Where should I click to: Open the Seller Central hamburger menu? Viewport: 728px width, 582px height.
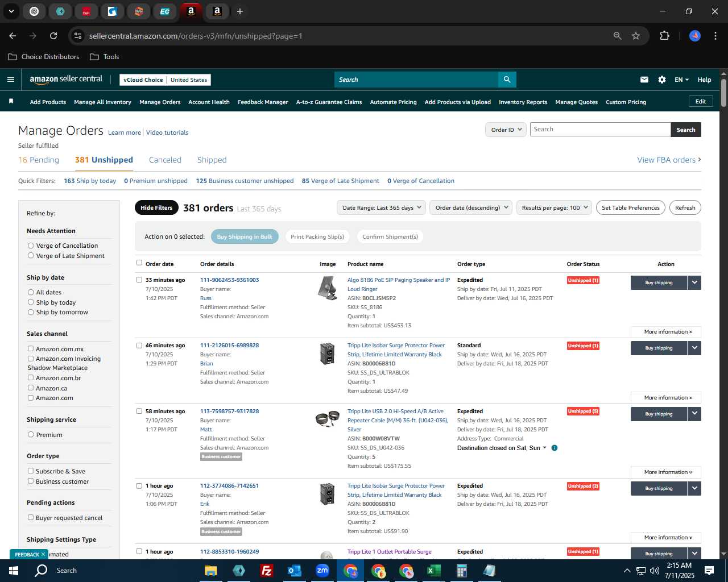click(11, 80)
